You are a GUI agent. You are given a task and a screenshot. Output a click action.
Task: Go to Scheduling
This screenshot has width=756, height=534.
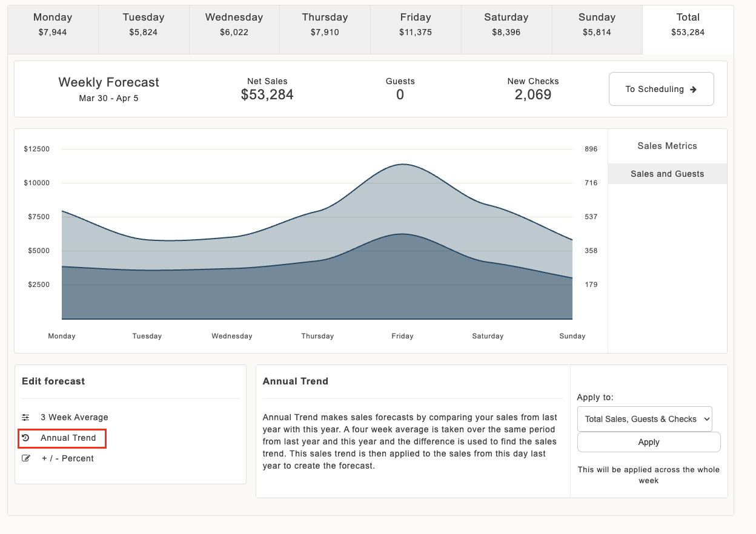661,89
